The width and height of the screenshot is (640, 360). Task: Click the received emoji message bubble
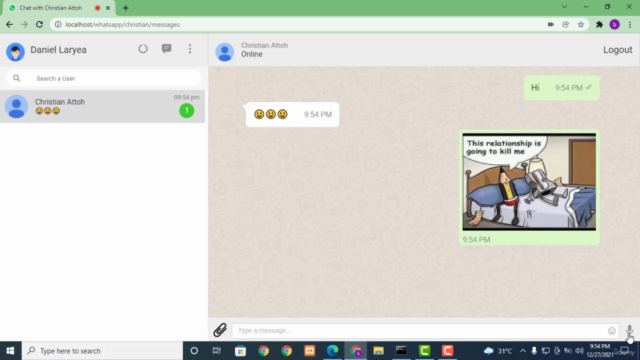coord(292,114)
